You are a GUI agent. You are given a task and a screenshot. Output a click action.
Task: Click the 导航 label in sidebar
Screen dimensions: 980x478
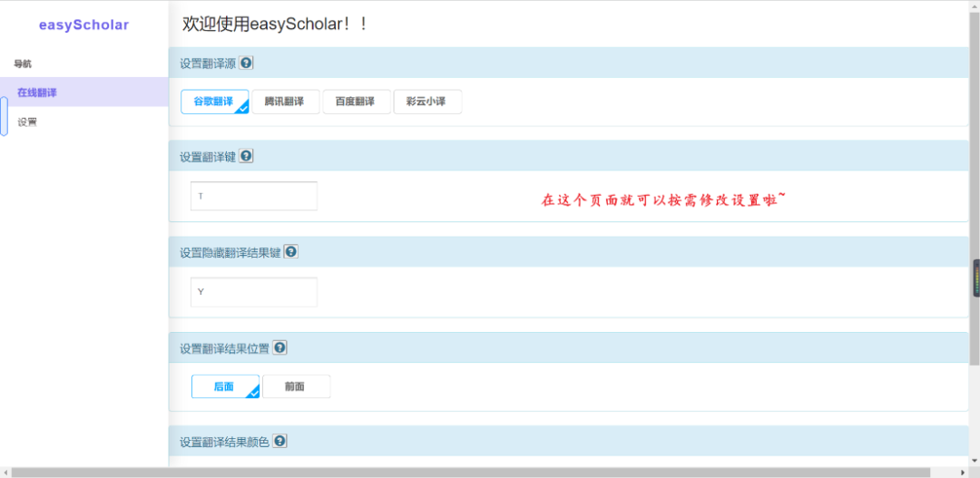(x=23, y=63)
